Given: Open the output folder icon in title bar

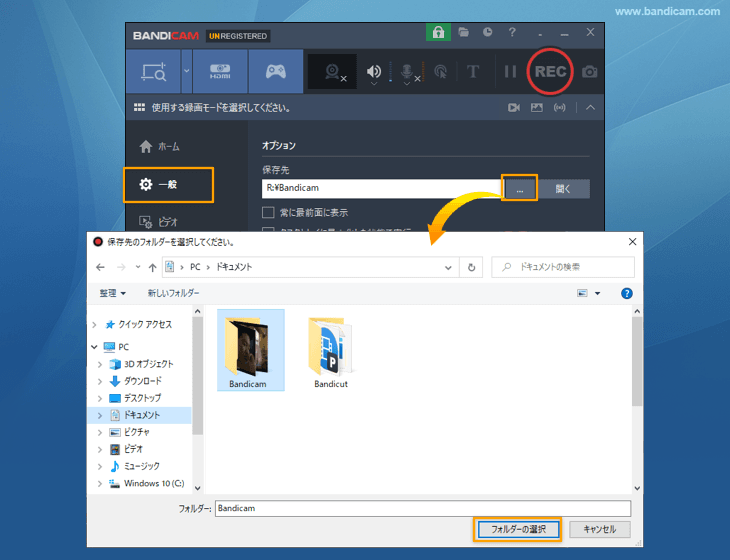Looking at the screenshot, I should (x=463, y=32).
